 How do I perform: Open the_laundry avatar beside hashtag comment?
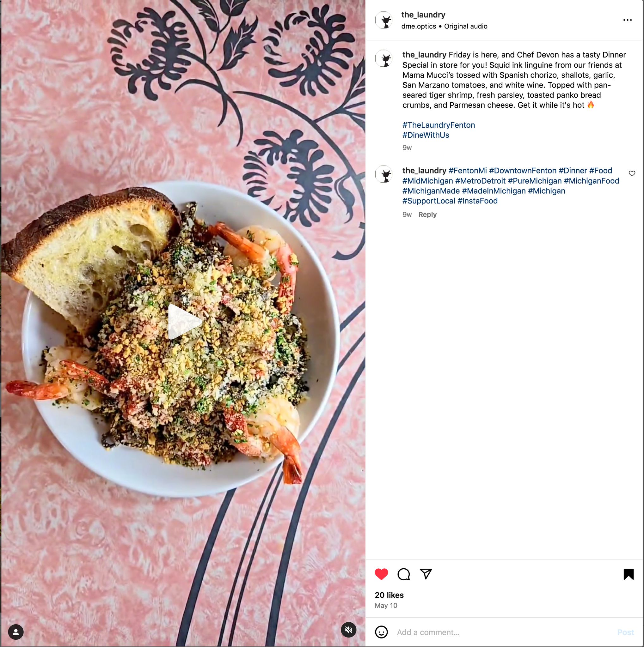tap(384, 174)
